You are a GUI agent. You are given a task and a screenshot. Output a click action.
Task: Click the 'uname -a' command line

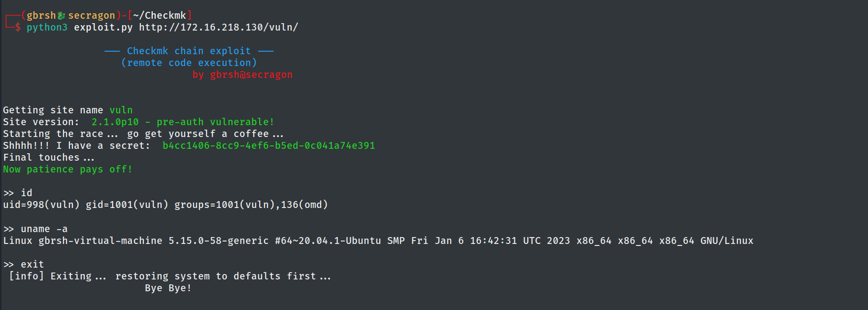[35, 229]
